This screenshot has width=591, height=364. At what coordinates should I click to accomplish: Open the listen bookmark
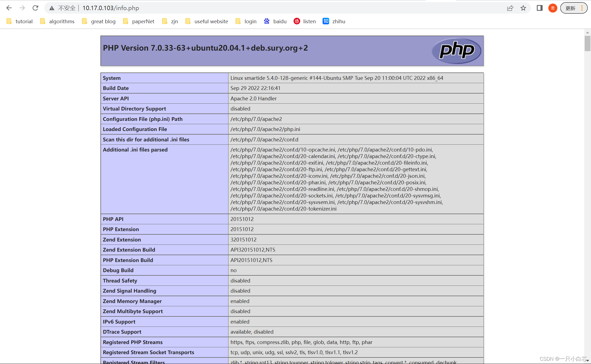[x=305, y=21]
